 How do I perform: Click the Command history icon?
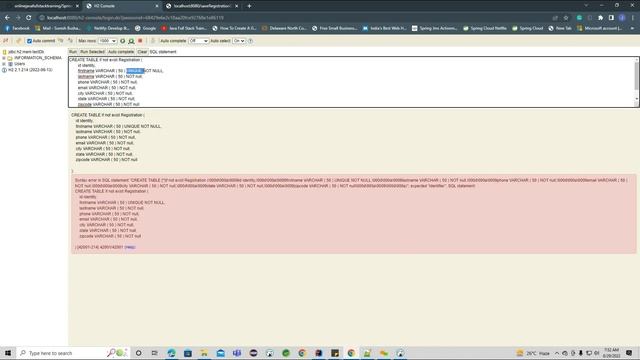tap(153, 41)
